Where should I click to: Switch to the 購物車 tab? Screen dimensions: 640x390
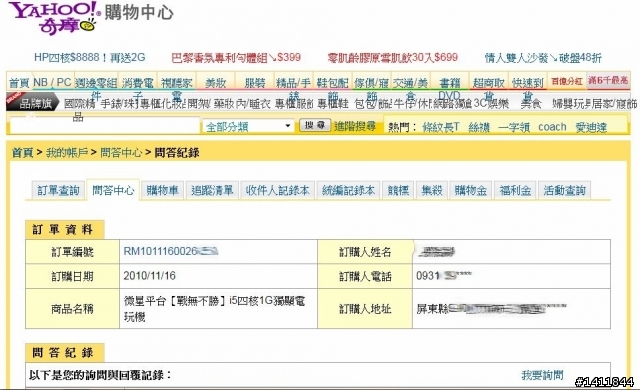162,190
